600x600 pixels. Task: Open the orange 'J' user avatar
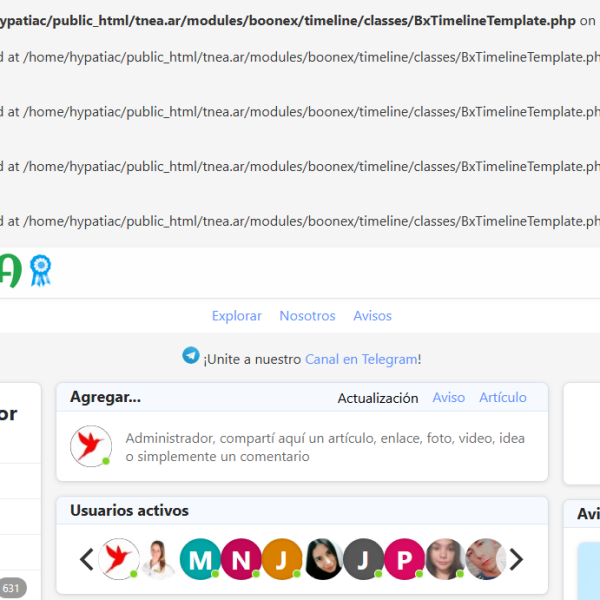pos(282,559)
